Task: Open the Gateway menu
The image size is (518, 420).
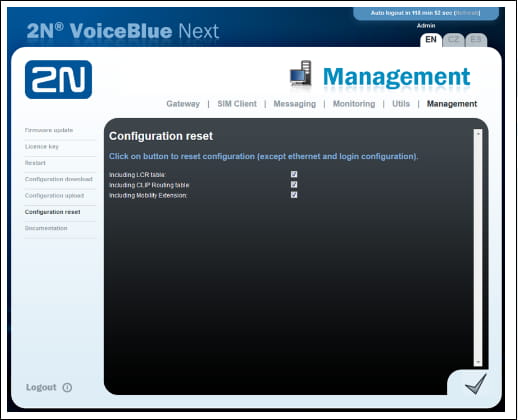Action: tap(183, 104)
